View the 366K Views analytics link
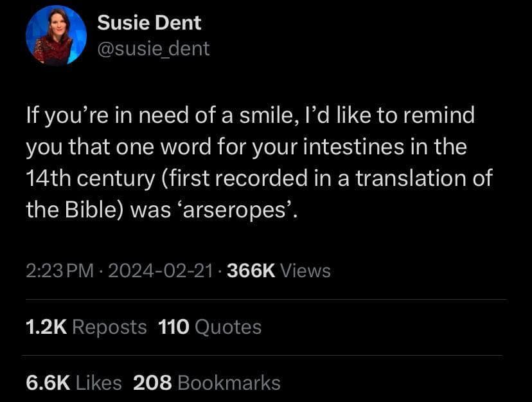The width and height of the screenshot is (532, 402). click(x=278, y=270)
